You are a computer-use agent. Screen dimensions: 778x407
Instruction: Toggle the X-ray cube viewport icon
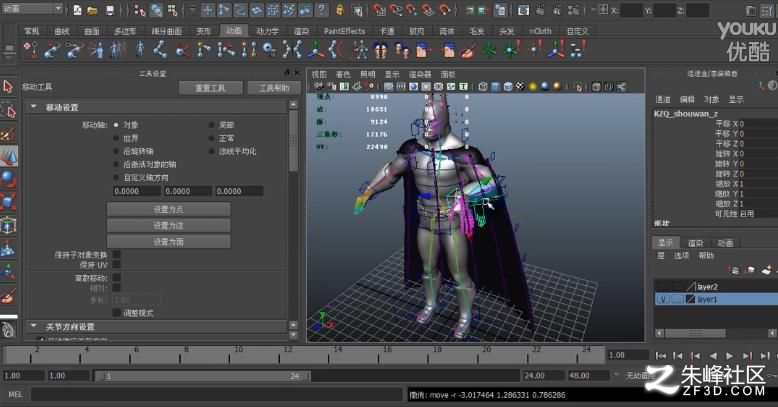597,87
